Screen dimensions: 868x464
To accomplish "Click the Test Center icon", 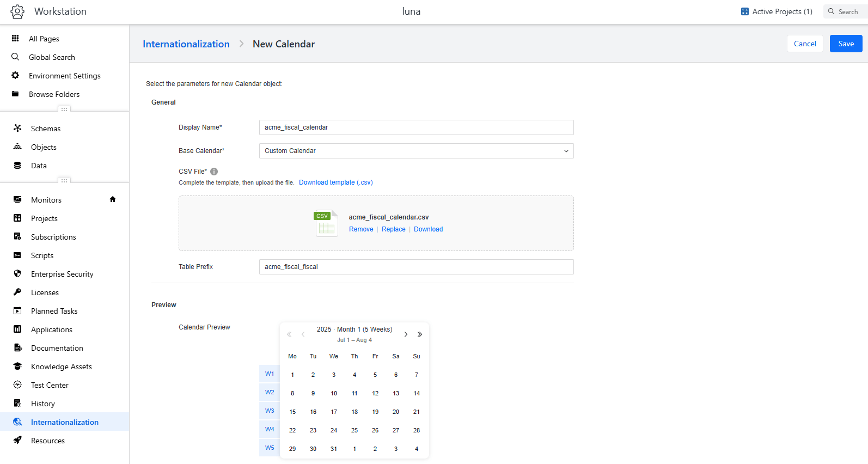I will pyautogui.click(x=17, y=384).
